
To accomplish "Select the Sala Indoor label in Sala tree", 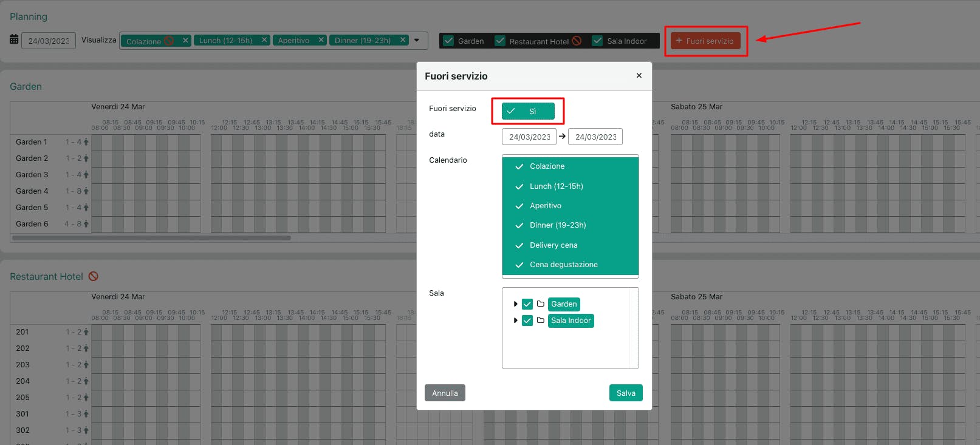I will click(x=571, y=321).
